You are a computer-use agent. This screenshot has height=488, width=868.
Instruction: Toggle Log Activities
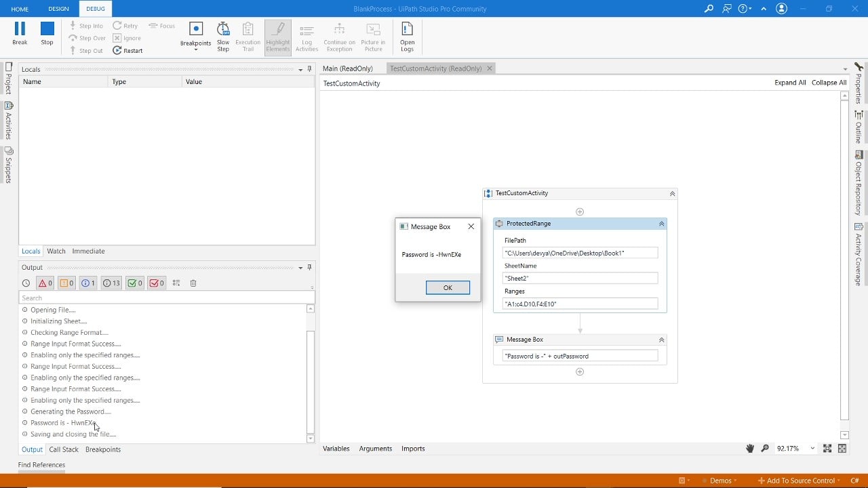tap(307, 37)
